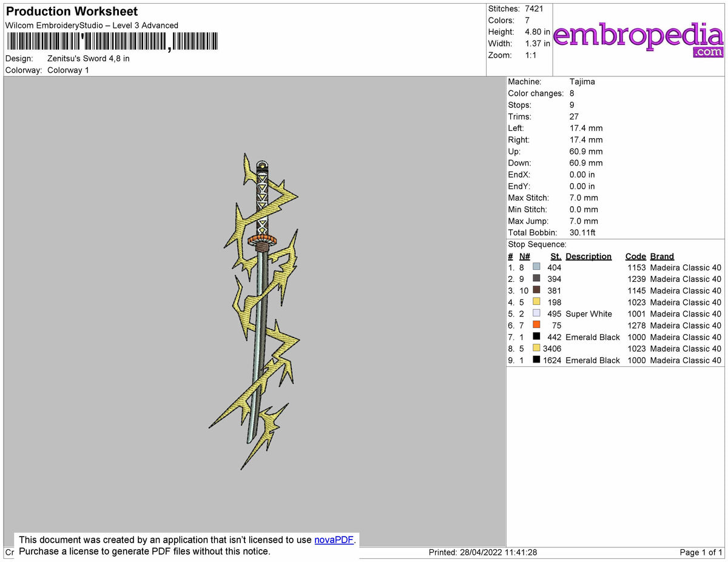The height and width of the screenshot is (562, 728).
Task: Select the dark gray swatch for code 1239
Action: (x=536, y=278)
